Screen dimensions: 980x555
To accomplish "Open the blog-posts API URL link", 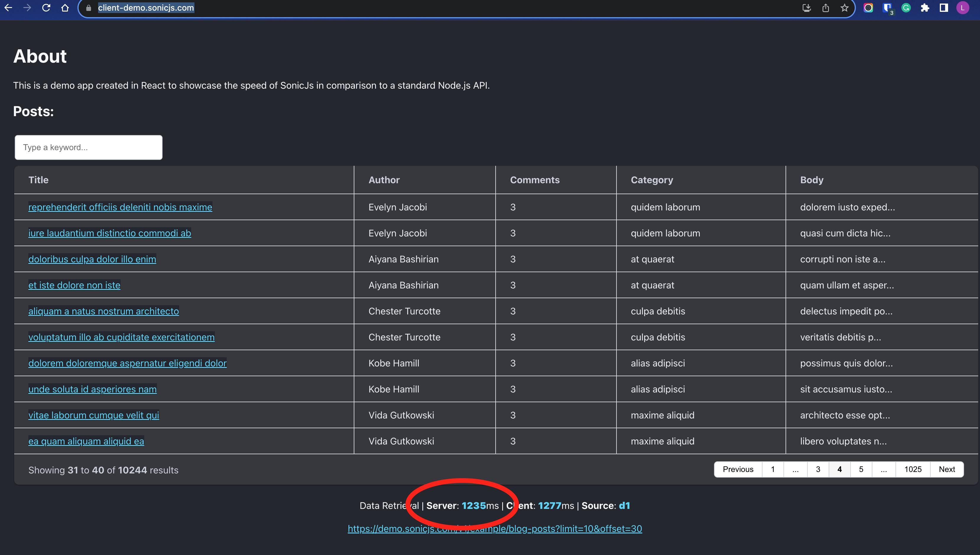I will click(x=494, y=528).
